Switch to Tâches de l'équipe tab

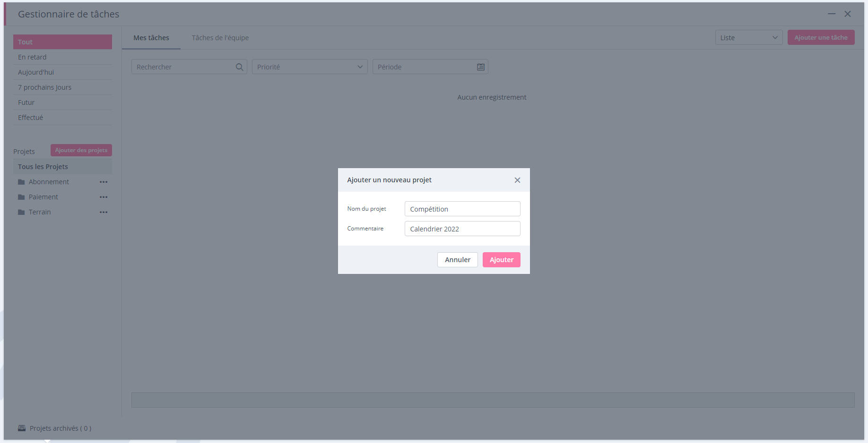pyautogui.click(x=220, y=38)
